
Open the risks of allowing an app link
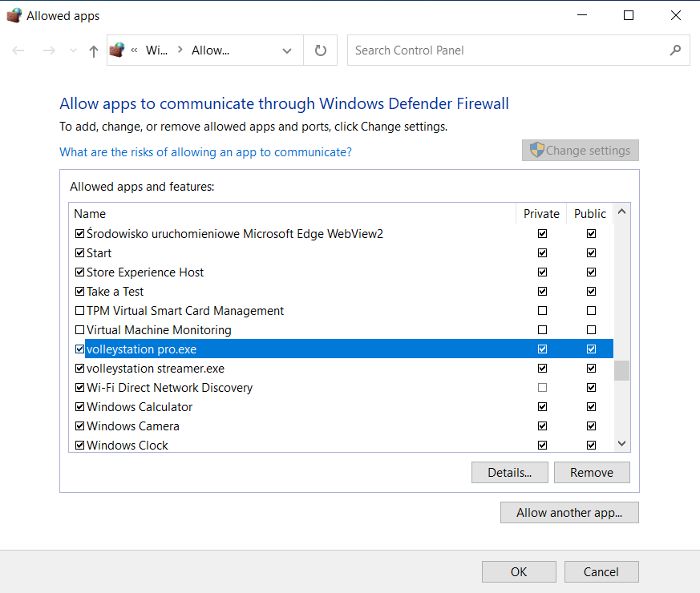pos(205,152)
